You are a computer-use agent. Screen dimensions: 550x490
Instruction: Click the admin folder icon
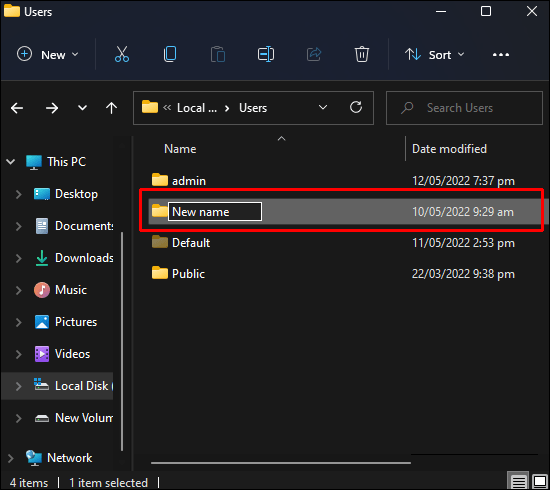point(160,180)
